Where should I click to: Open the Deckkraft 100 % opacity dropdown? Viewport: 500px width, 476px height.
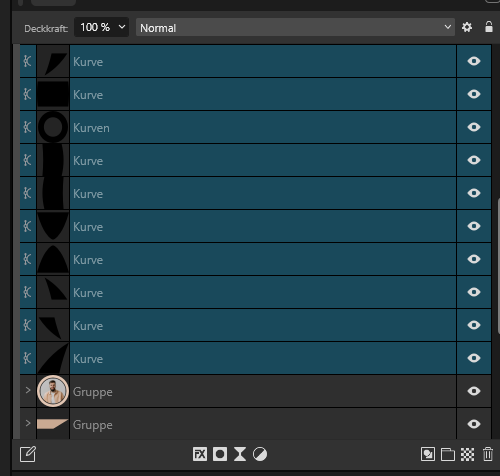pos(101,27)
